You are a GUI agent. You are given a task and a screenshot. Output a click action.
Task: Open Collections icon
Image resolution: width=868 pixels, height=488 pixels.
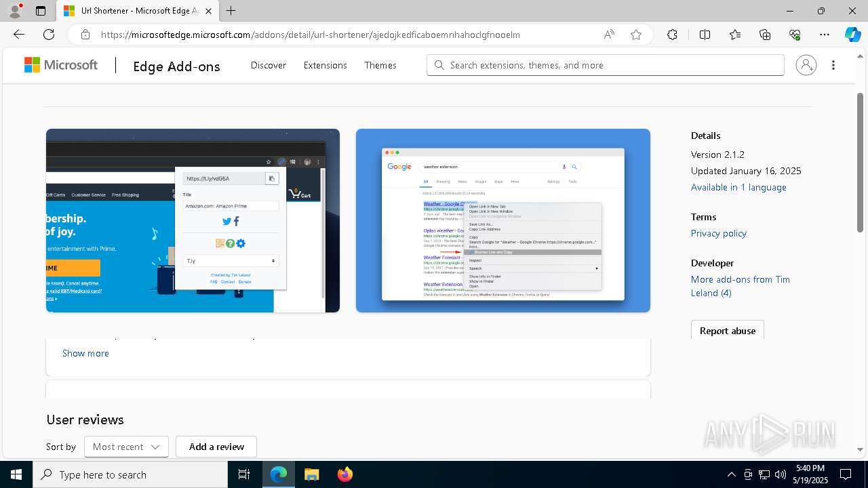click(765, 35)
